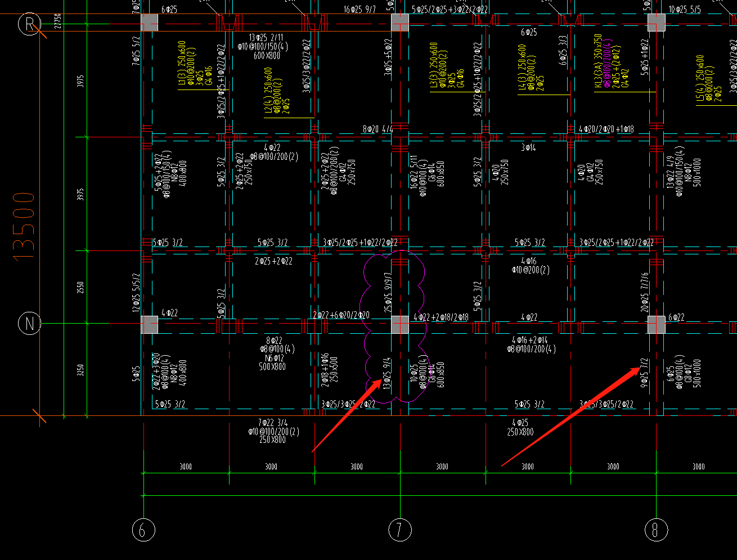Select the vertical 13Φ25 9/4 annotation
The height and width of the screenshot is (560, 737).
[388, 374]
